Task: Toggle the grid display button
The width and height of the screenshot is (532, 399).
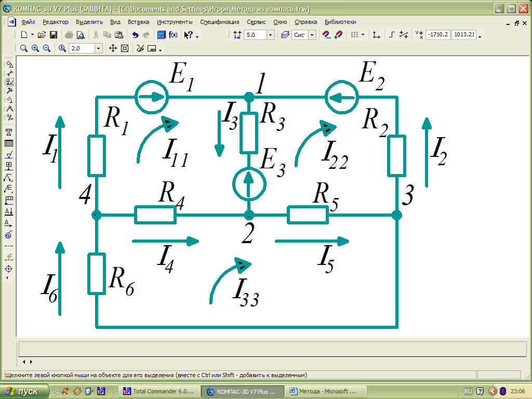Action: point(354,35)
